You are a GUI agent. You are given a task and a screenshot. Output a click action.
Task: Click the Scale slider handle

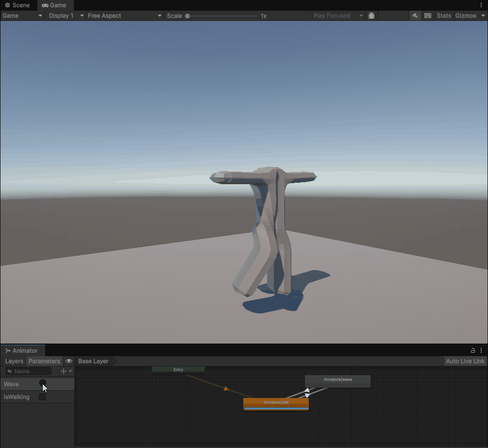[187, 16]
